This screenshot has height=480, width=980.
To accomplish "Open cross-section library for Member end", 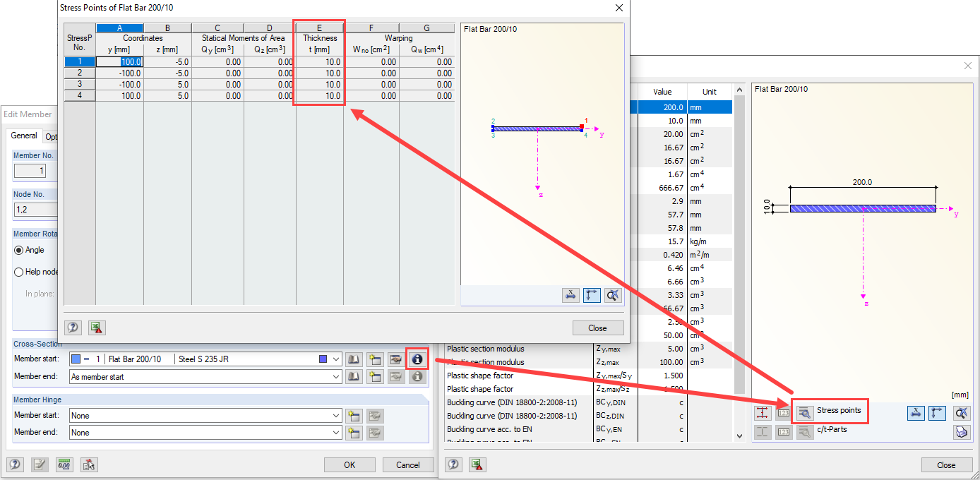I will pyautogui.click(x=354, y=377).
